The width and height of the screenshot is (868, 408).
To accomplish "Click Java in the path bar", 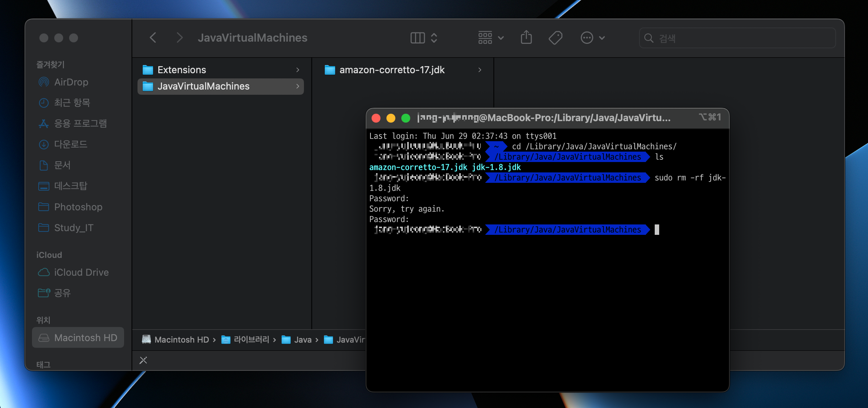I will point(302,340).
